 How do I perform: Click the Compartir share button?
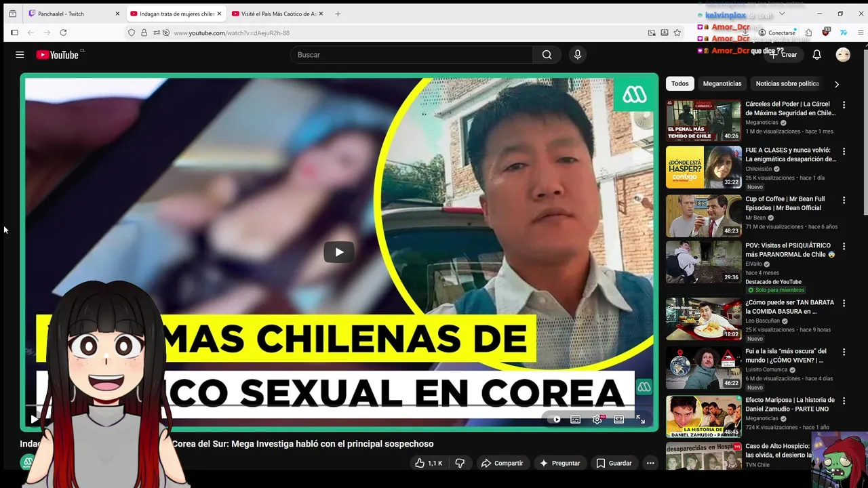coord(502,463)
